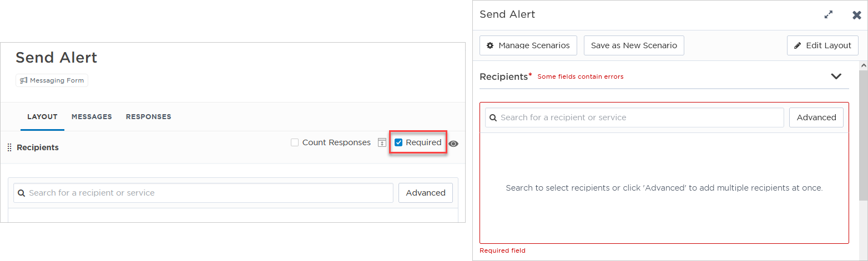
Task: Expand the Send Alert dialog to full size
Action: (829, 15)
